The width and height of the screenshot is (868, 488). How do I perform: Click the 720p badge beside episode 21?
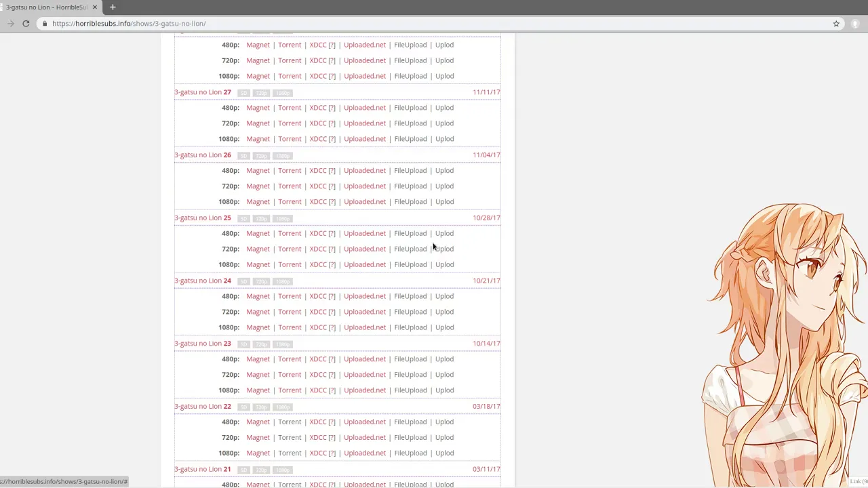[261, 470]
